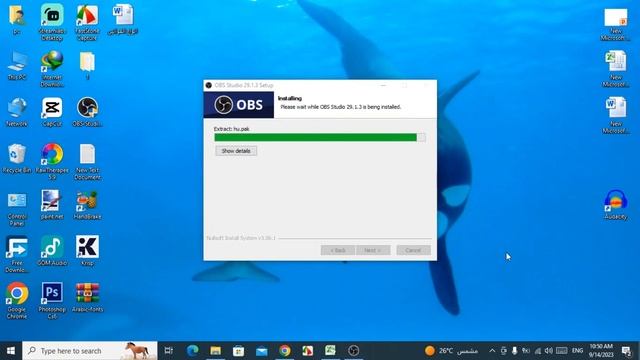Open the weather widget showing 26°C
The height and width of the screenshot is (360, 640).
[x=451, y=351]
